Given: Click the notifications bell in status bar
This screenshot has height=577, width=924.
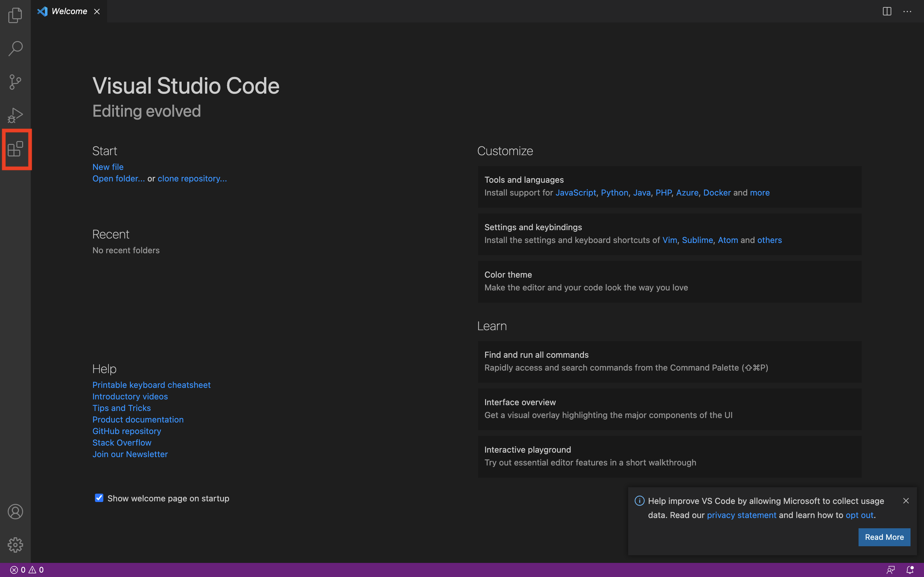Looking at the screenshot, I should 910,570.
